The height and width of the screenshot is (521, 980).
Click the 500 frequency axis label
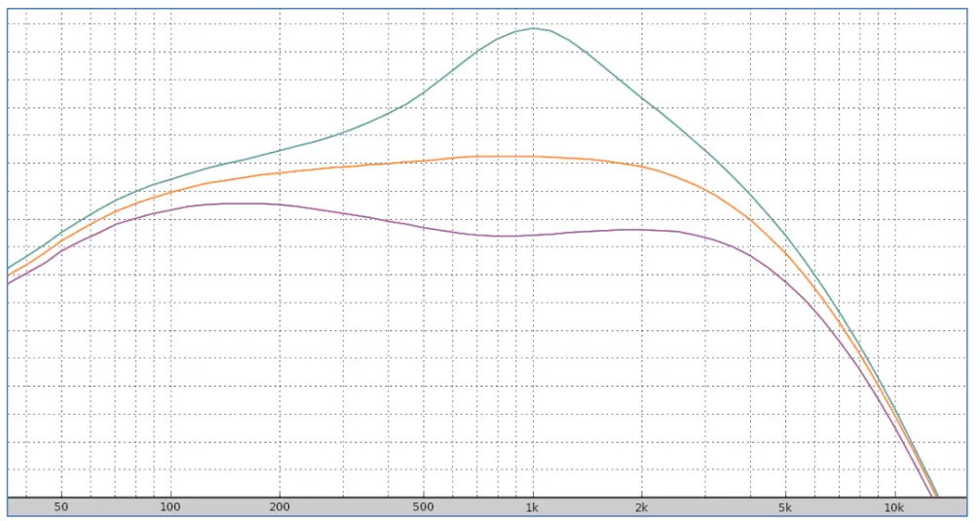423,506
